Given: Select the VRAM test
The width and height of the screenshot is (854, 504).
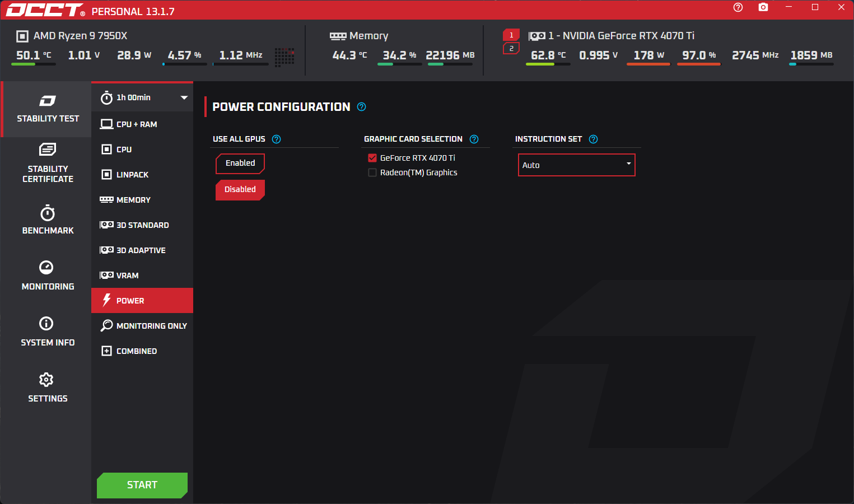Looking at the screenshot, I should (x=142, y=276).
